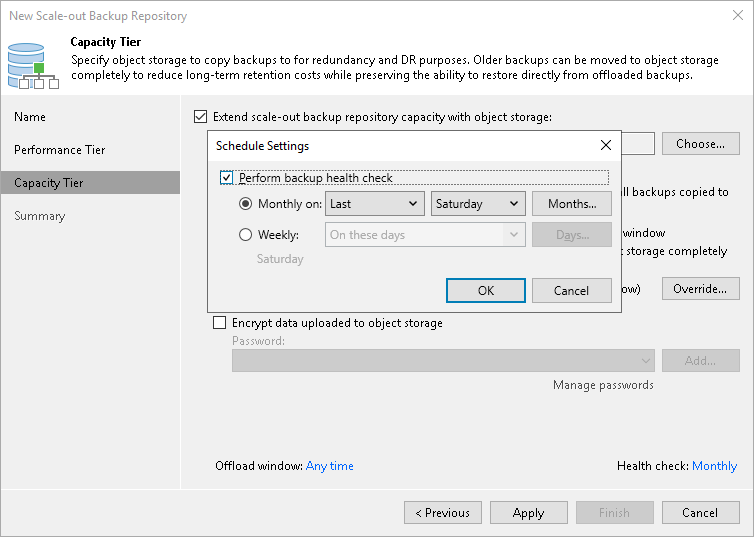Uncheck Perform backup health check
Screen dimensions: 754x537
226,178
